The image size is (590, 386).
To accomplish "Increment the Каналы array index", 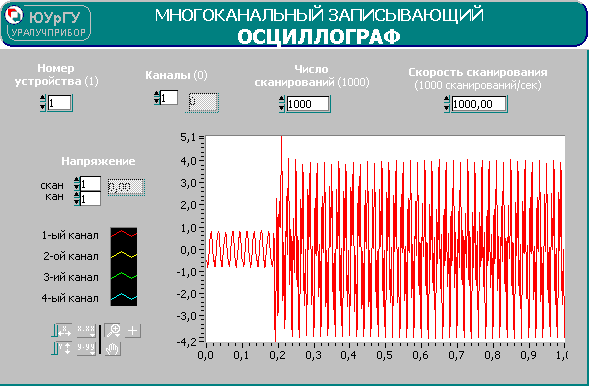I will tap(157, 94).
